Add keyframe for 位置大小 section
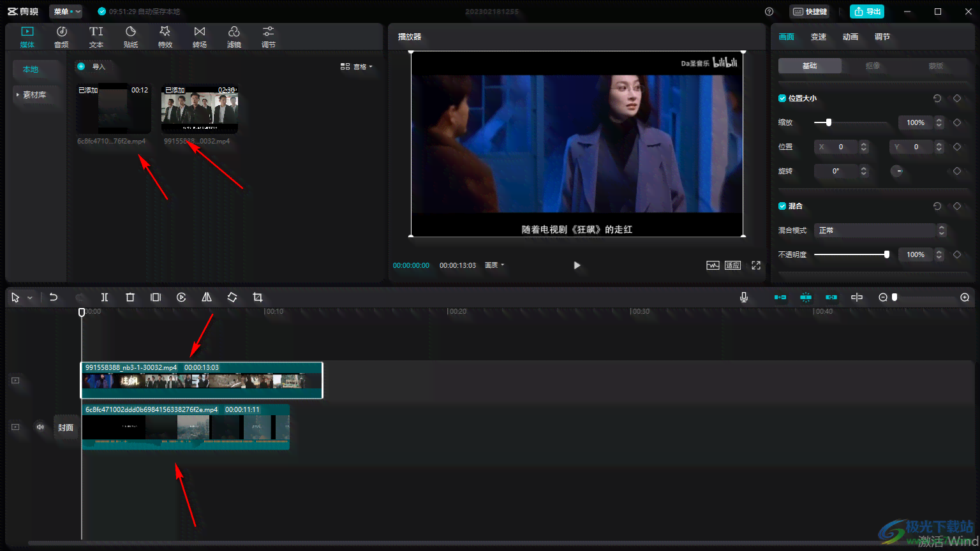The height and width of the screenshot is (551, 980). [x=957, y=98]
